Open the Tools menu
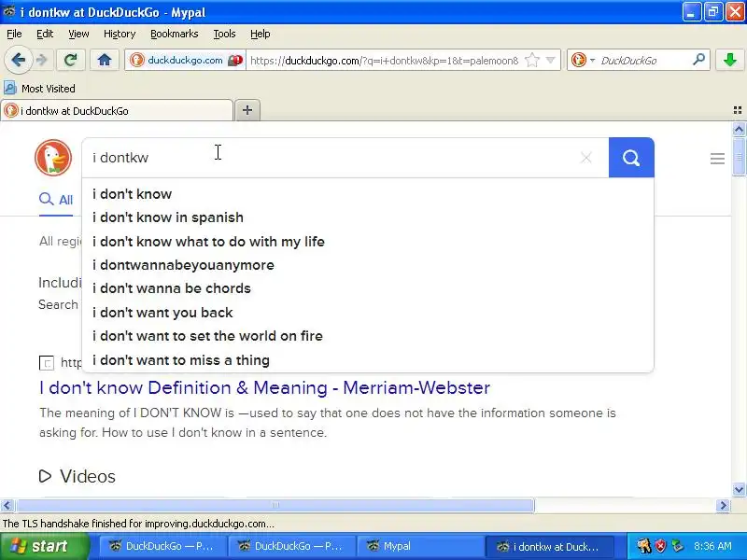The width and height of the screenshot is (747, 560). [224, 34]
